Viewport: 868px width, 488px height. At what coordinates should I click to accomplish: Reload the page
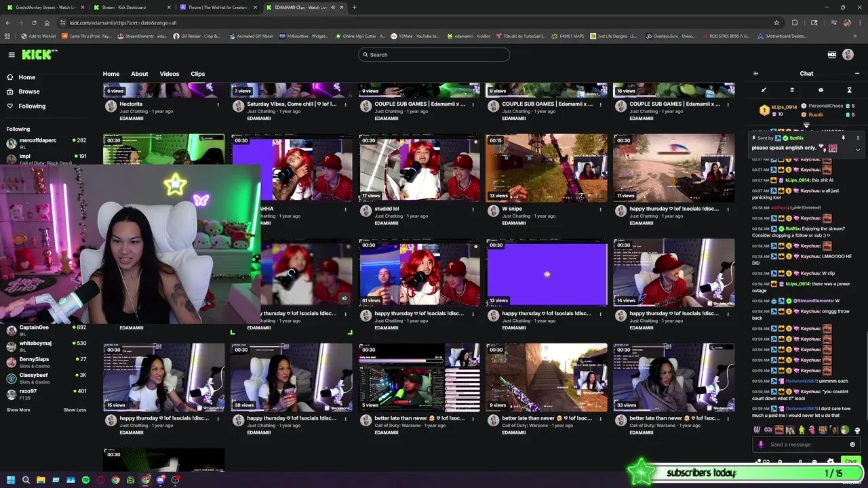(x=34, y=22)
